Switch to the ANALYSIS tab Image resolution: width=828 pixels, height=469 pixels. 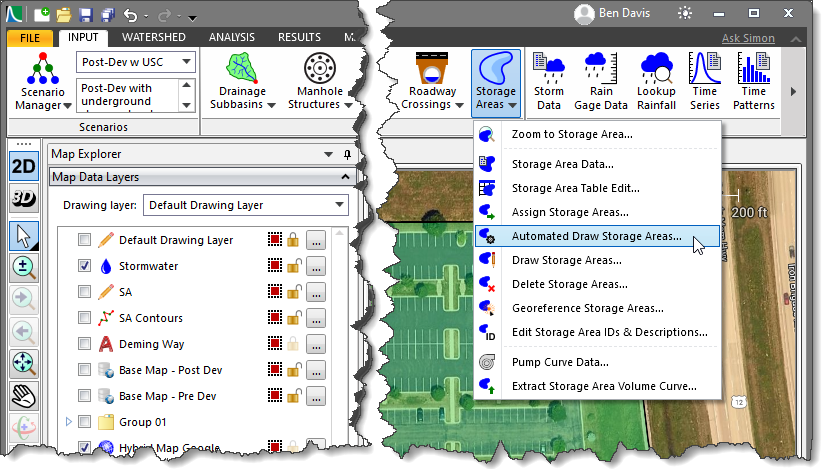[232, 37]
